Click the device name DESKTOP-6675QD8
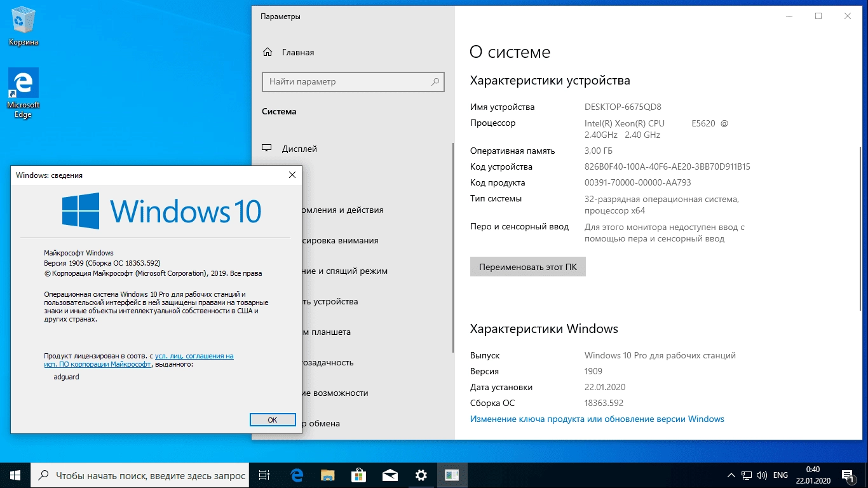Screen dimensions: 868x488 pyautogui.click(x=623, y=107)
